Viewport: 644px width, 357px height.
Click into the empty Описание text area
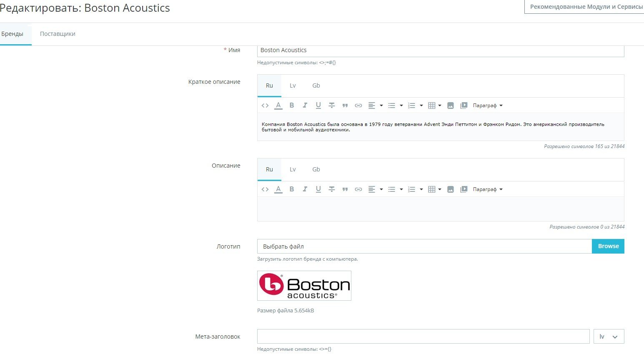(x=441, y=209)
